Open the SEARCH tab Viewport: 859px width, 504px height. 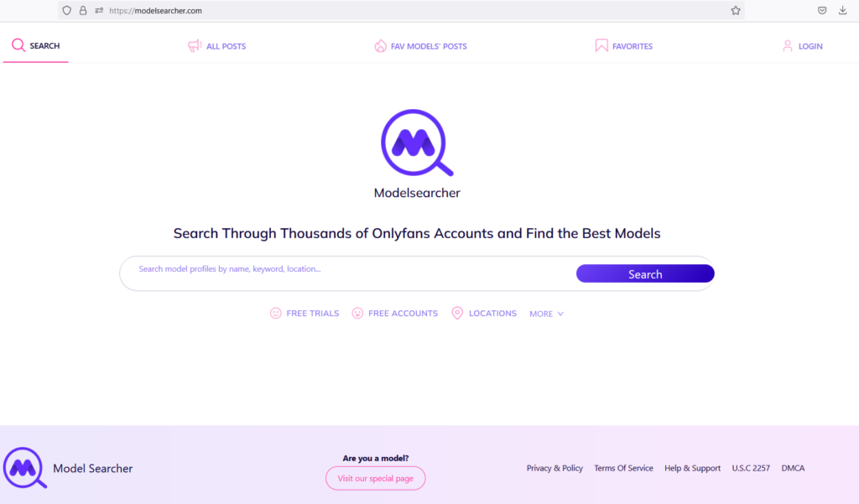pyautogui.click(x=35, y=45)
